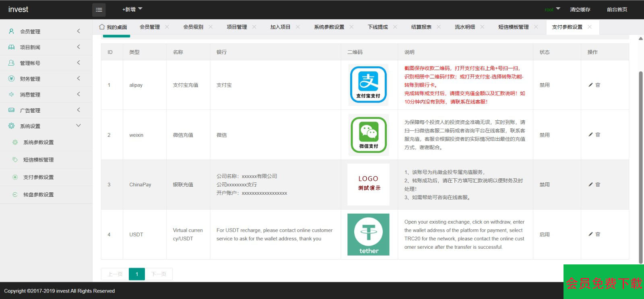Viewport: 644px width, 299px height.
Task: Click the home icon on 我的桌面 tab
Action: [102, 27]
